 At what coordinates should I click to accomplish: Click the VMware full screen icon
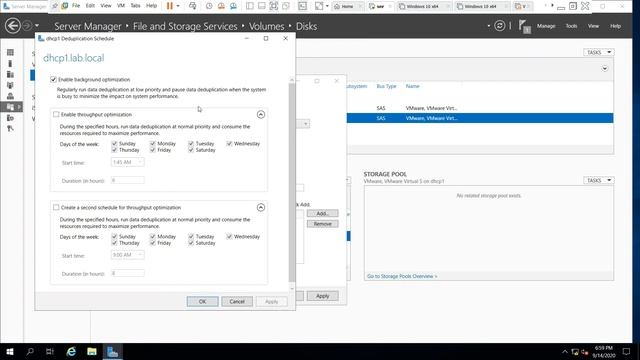click(273, 6)
